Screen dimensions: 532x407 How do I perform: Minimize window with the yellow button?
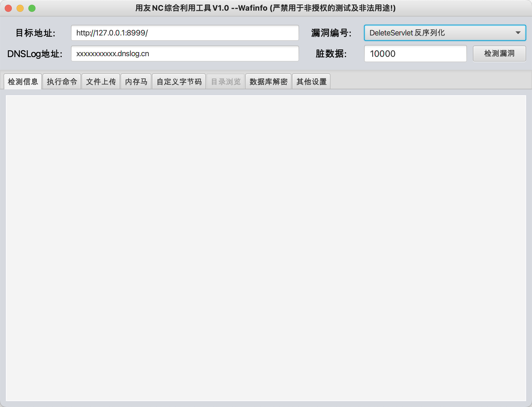(x=20, y=8)
